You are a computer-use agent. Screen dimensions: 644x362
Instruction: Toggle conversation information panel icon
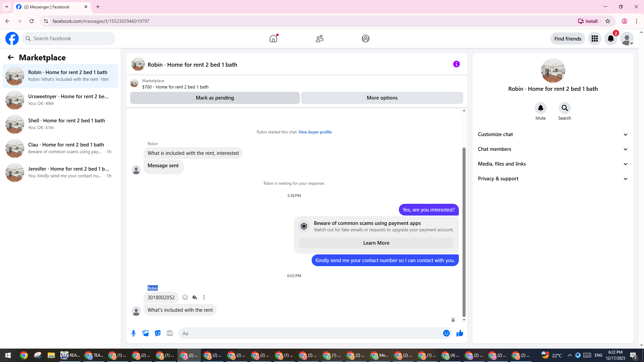click(x=456, y=64)
